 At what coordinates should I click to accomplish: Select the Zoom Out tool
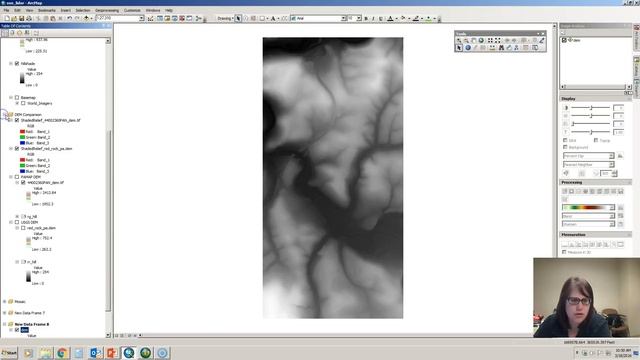466,40
